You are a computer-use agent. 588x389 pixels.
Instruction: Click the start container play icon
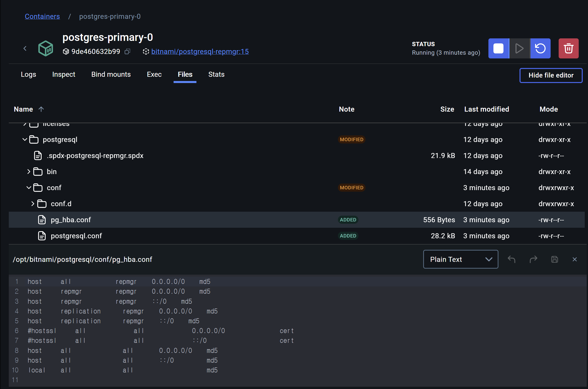pyautogui.click(x=519, y=48)
